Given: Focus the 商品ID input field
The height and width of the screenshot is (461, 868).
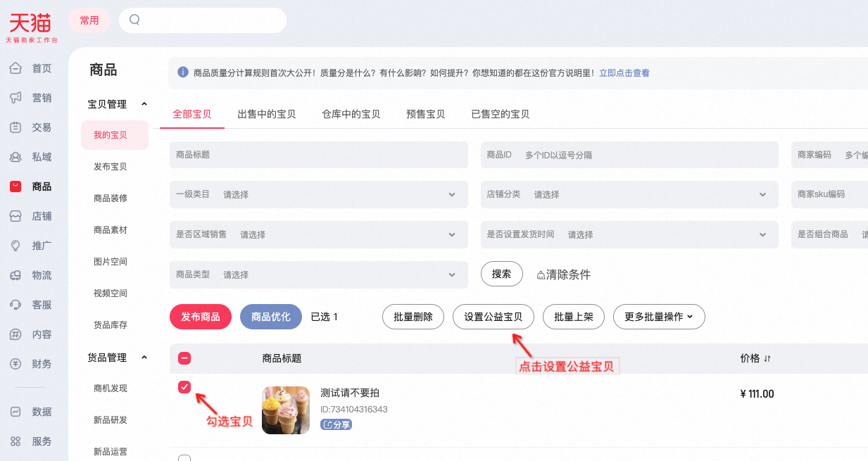Looking at the screenshot, I should pos(629,155).
